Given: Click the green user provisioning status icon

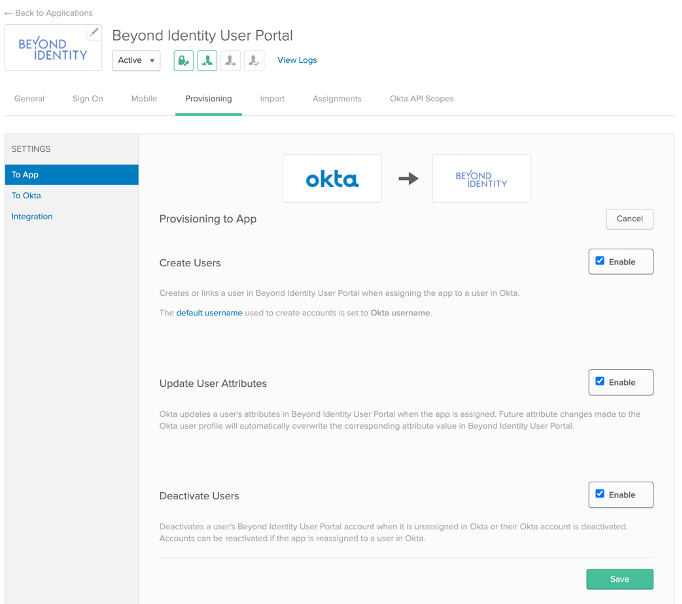Looking at the screenshot, I should tap(207, 61).
